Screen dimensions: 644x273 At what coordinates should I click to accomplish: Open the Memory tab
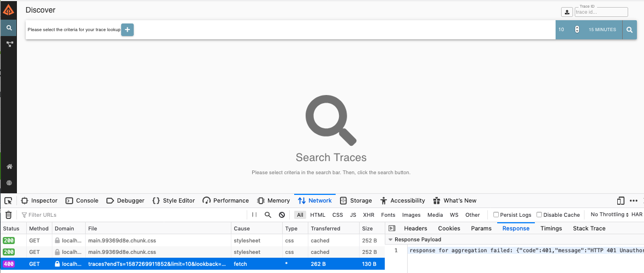(273, 200)
